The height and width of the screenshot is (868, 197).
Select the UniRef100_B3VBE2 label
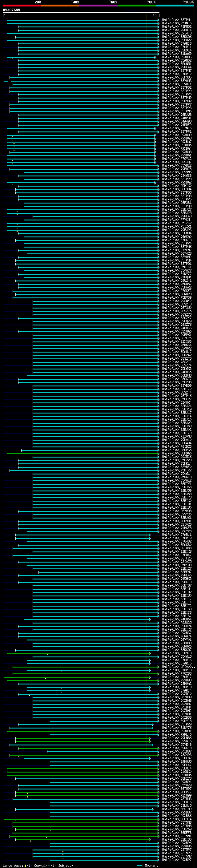pyautogui.click(x=176, y=165)
